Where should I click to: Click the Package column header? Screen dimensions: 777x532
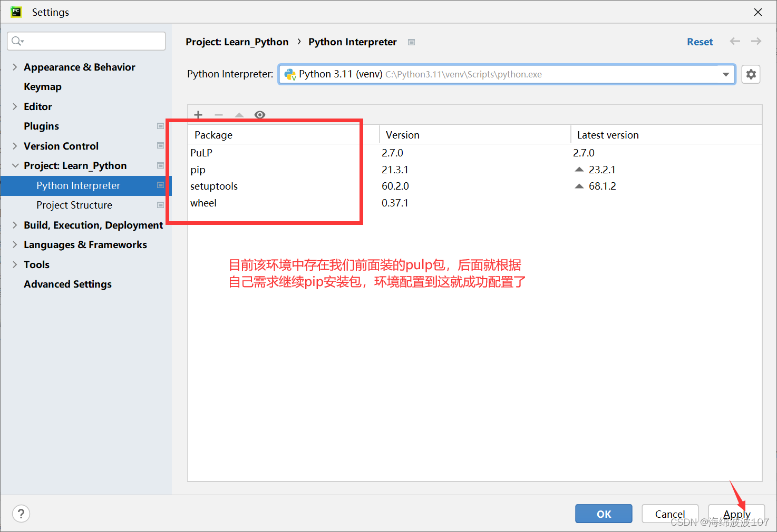click(284, 135)
